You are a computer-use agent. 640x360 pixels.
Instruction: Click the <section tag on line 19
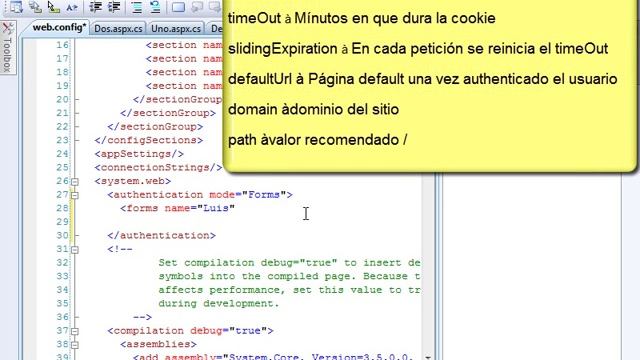pyautogui.click(x=171, y=86)
